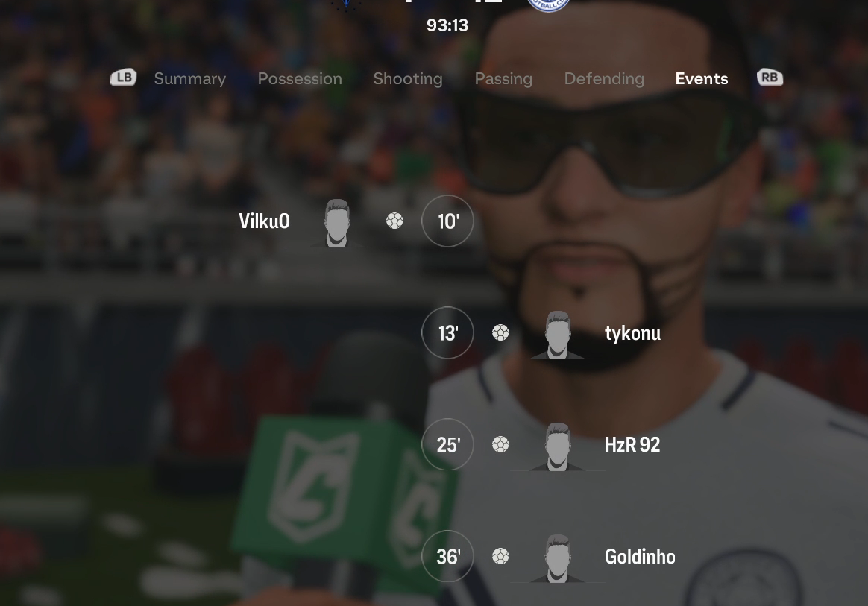
Task: Click the goal ball icon beside Goldinho
Action: coord(500,556)
